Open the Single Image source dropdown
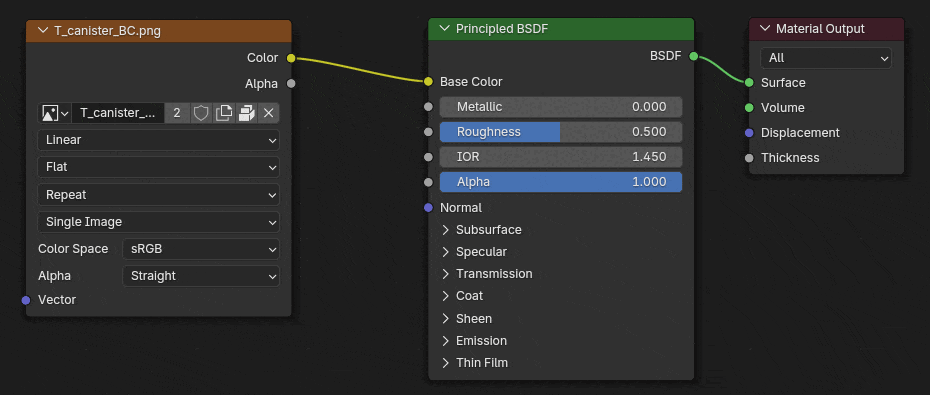 [158, 222]
